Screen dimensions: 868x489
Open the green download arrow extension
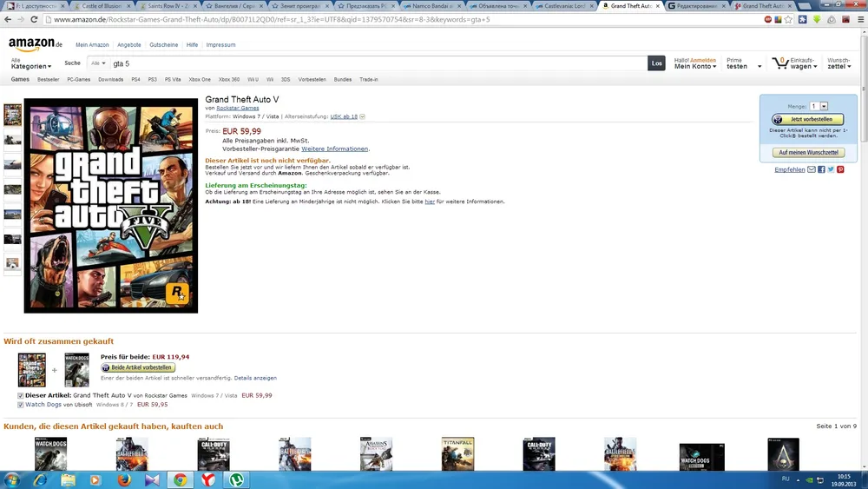(817, 19)
